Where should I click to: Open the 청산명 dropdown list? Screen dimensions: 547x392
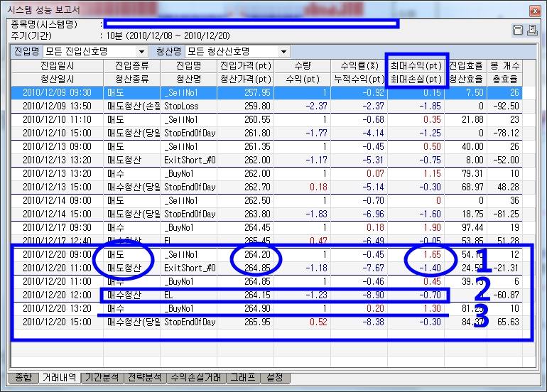point(284,52)
